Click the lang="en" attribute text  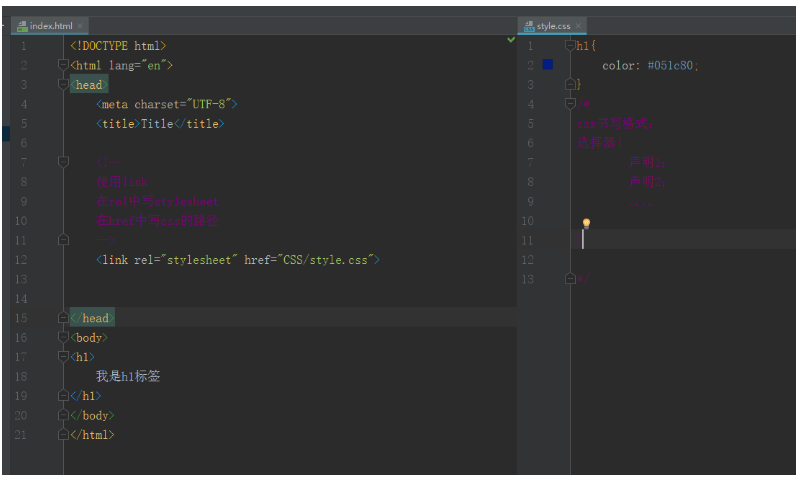tap(137, 65)
